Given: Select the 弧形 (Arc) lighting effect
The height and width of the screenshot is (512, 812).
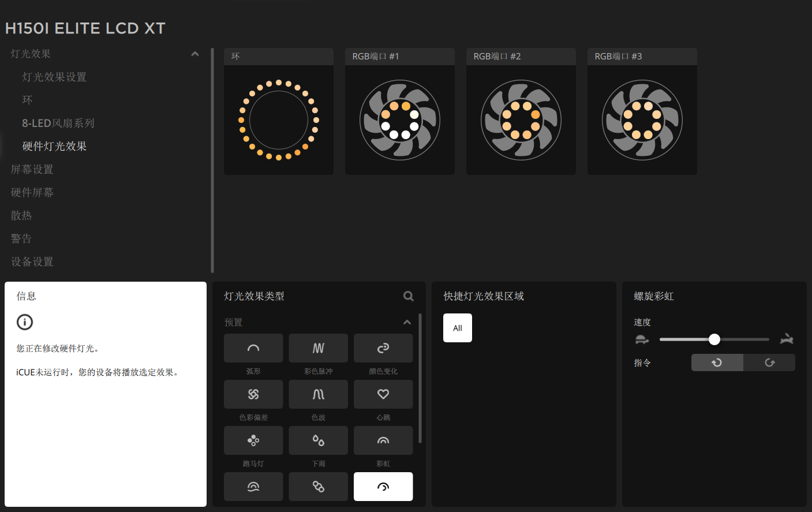Looking at the screenshot, I should click(x=253, y=348).
